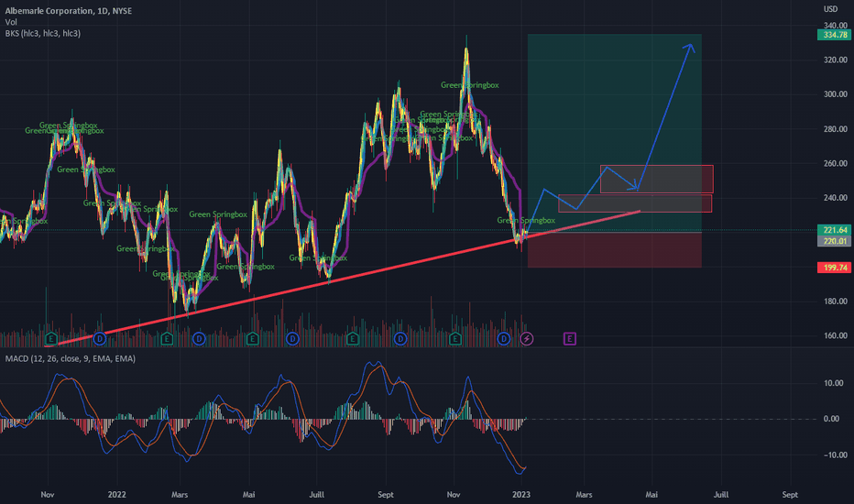The width and height of the screenshot is (854, 504).
Task: Open the earnings E marker near Feb 2022
Action: point(167,339)
